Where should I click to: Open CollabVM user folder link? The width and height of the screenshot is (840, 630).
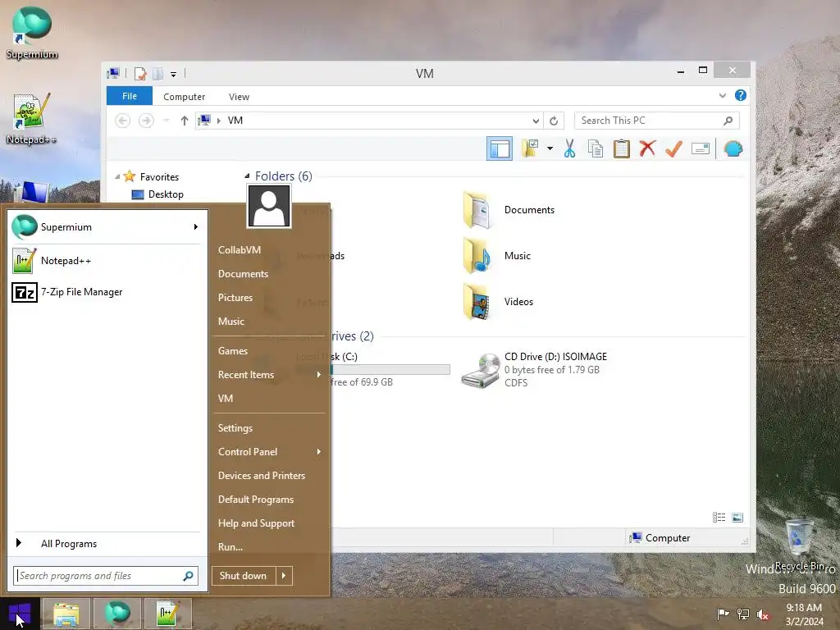(240, 250)
